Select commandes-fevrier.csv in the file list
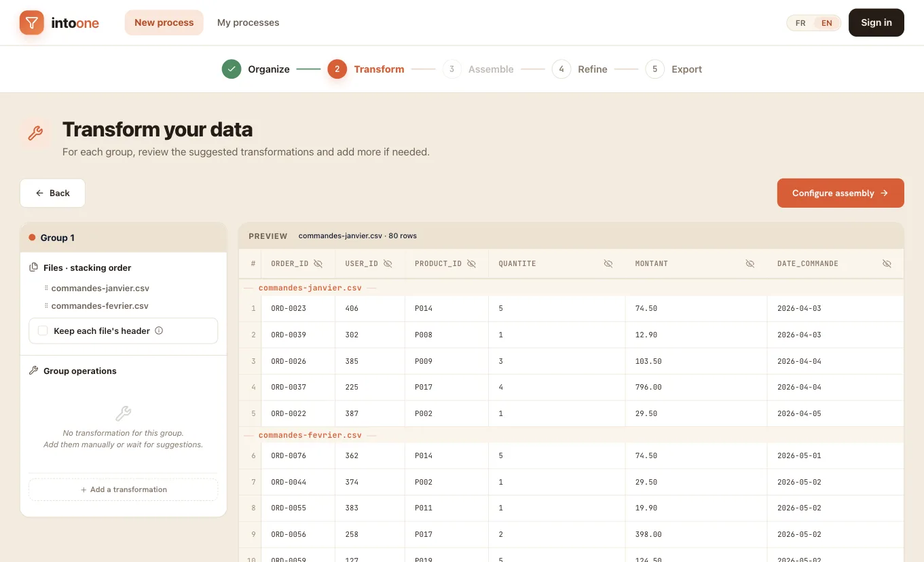 click(100, 306)
